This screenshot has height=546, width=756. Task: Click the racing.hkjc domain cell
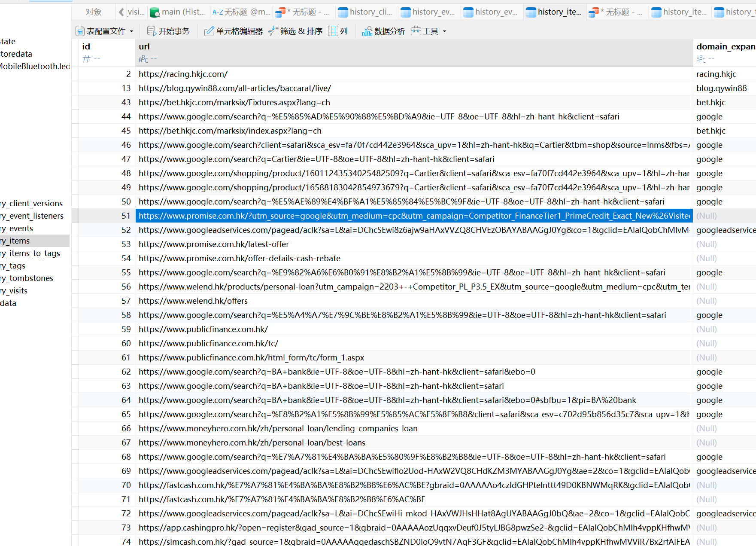725,74
